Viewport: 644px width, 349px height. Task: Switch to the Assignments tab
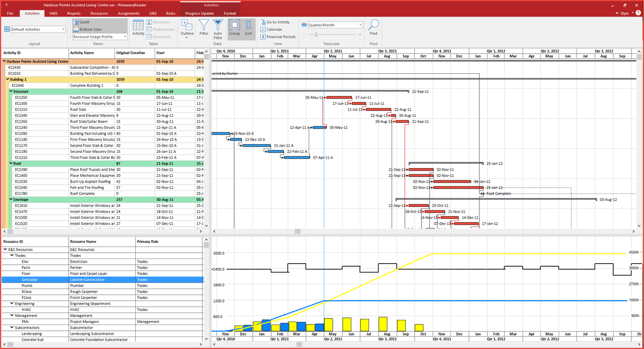[x=129, y=13]
